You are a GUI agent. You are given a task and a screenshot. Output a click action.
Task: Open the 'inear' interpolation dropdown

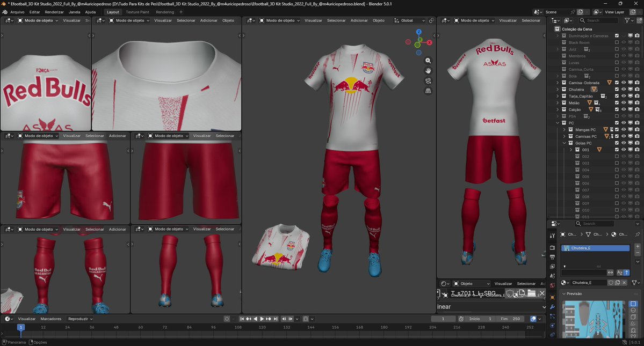click(491, 307)
